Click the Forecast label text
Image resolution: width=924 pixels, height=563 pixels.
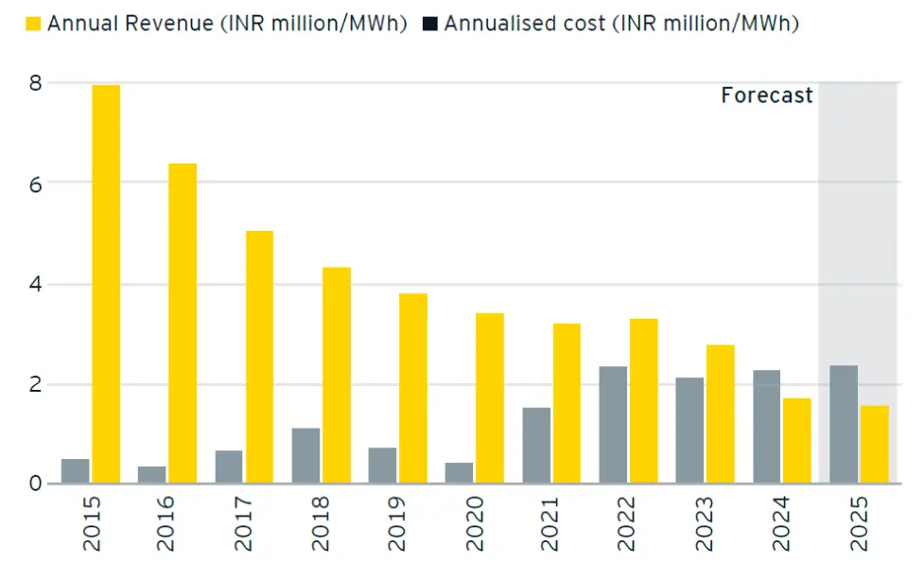pos(766,96)
